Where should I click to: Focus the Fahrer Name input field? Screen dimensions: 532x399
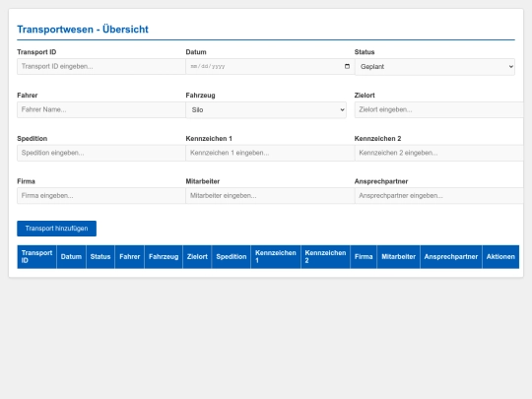(x=101, y=109)
